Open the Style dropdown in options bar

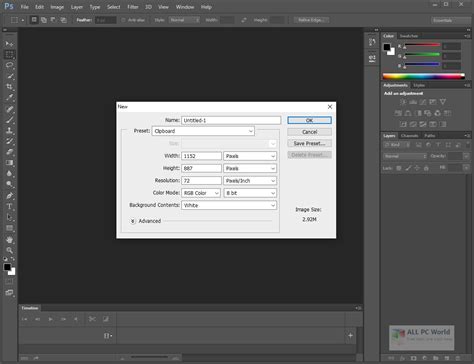coord(184,20)
